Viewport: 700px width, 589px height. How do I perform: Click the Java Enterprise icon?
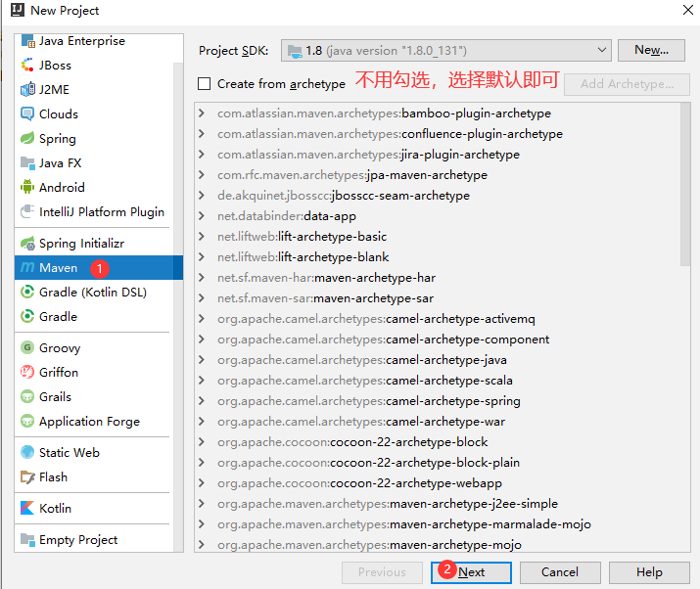[x=27, y=41]
